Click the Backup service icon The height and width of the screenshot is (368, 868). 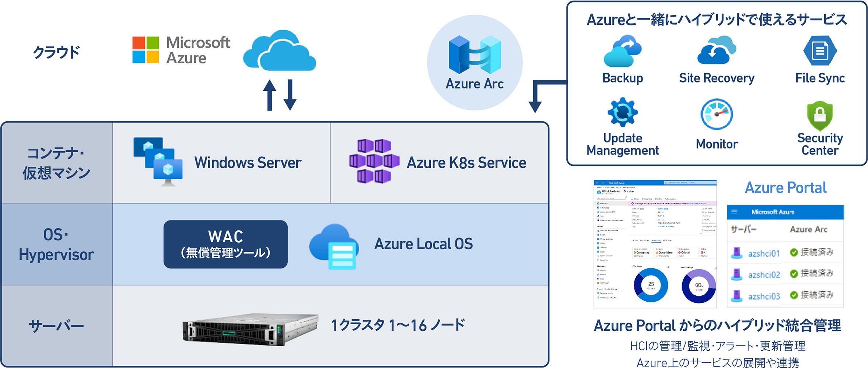tap(623, 51)
